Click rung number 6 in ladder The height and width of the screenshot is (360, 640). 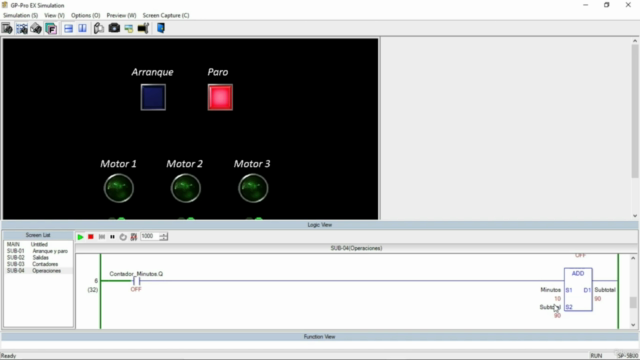click(x=96, y=281)
